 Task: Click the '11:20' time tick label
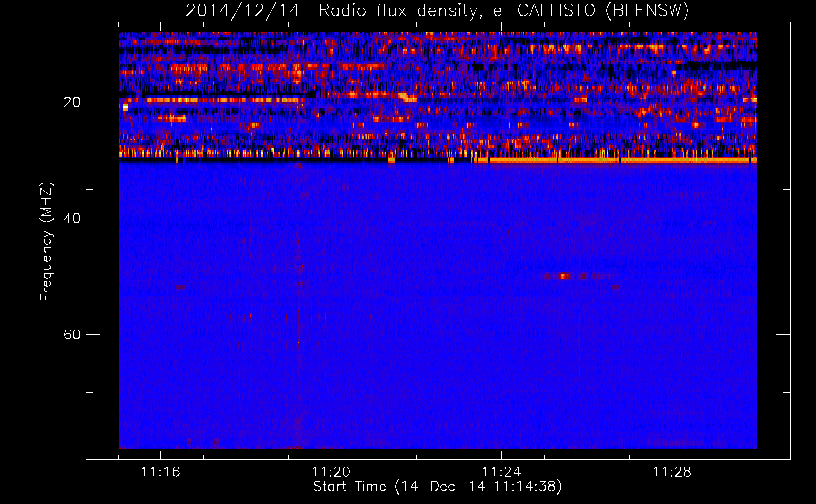[331, 472]
